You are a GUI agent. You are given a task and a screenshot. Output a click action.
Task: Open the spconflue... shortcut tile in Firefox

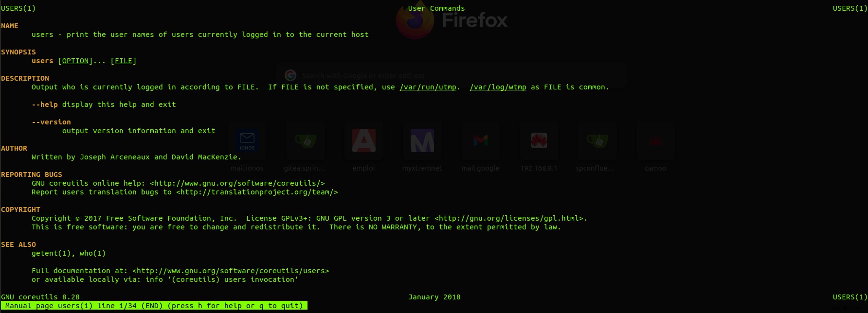click(x=597, y=141)
